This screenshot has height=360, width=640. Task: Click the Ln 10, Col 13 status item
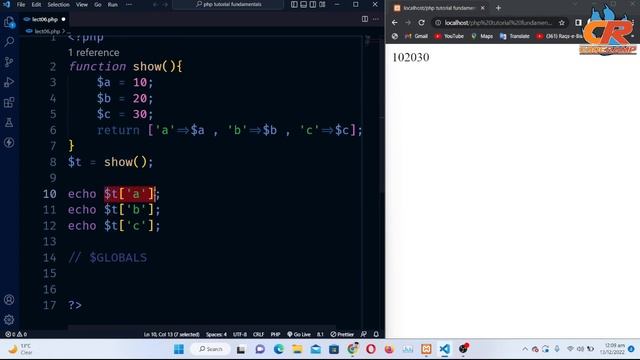coord(171,334)
